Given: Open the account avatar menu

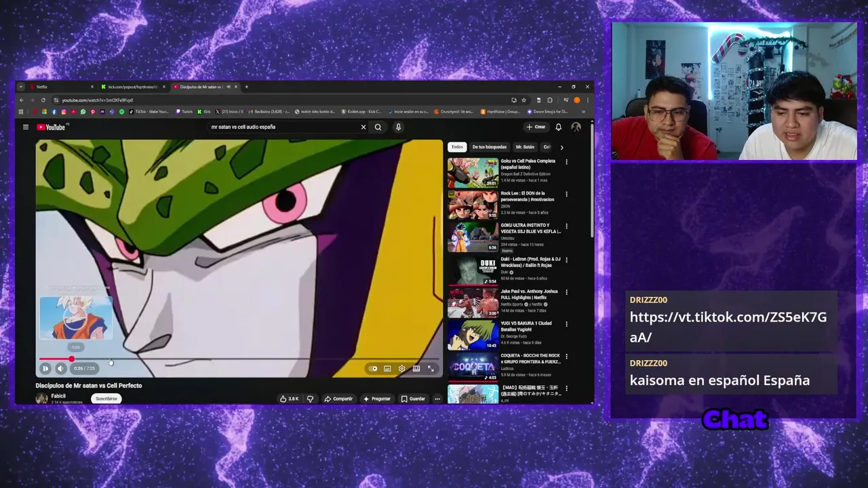Looking at the screenshot, I should point(576,127).
